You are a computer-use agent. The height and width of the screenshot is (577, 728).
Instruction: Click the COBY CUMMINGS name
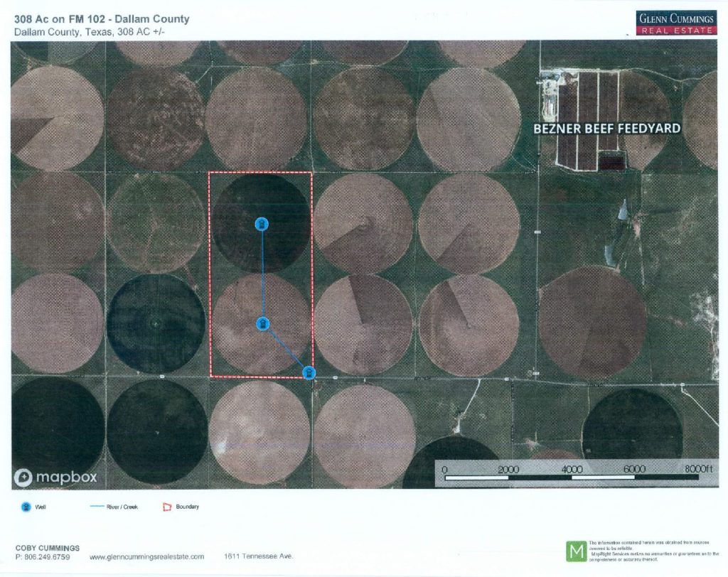coord(48,548)
